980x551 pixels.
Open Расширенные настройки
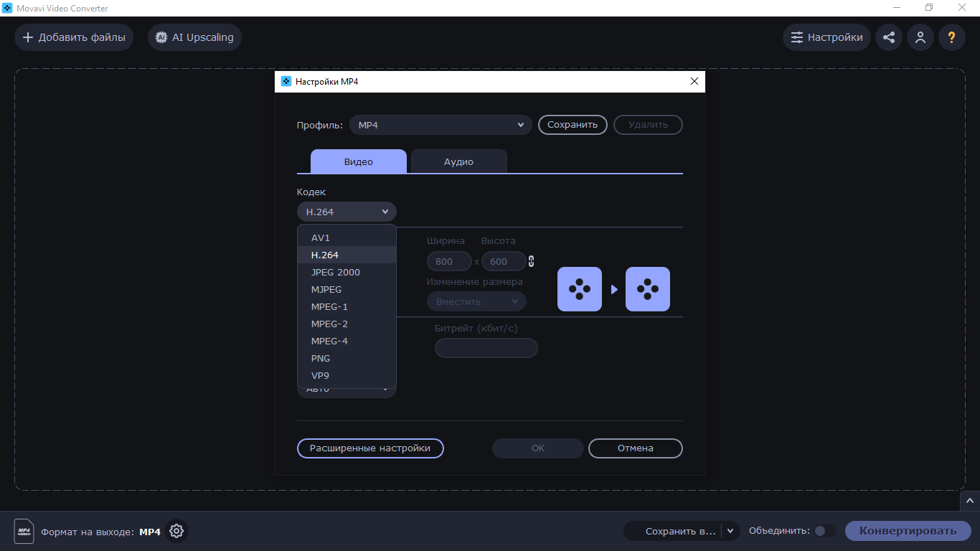tap(370, 448)
